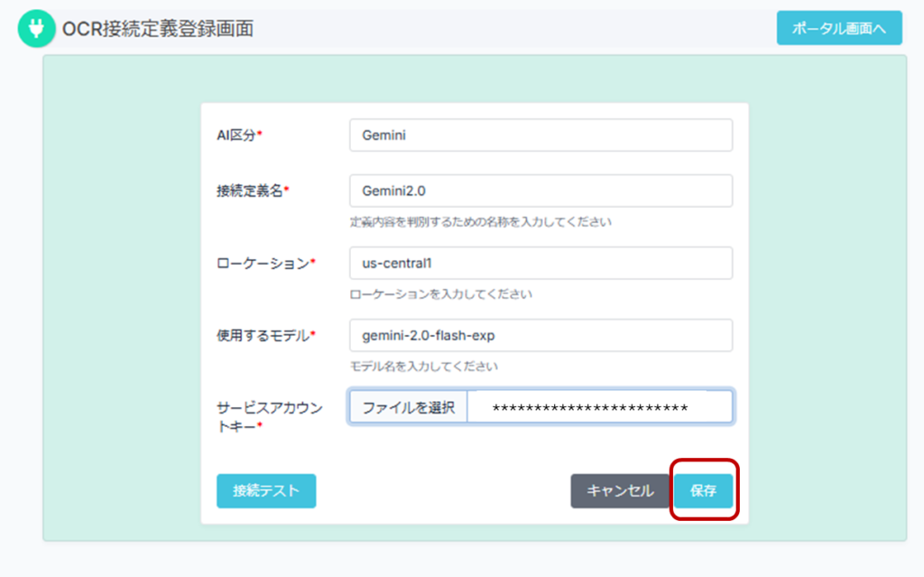Click the 使用するモデル label

point(266,336)
